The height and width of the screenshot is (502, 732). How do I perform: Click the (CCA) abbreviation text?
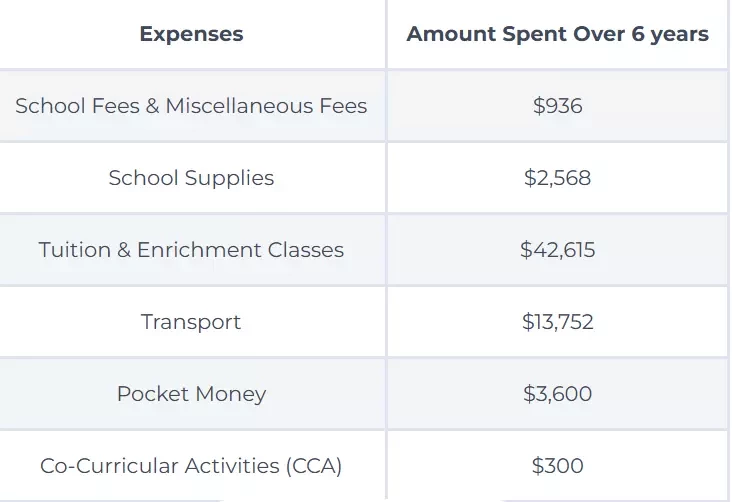314,466
